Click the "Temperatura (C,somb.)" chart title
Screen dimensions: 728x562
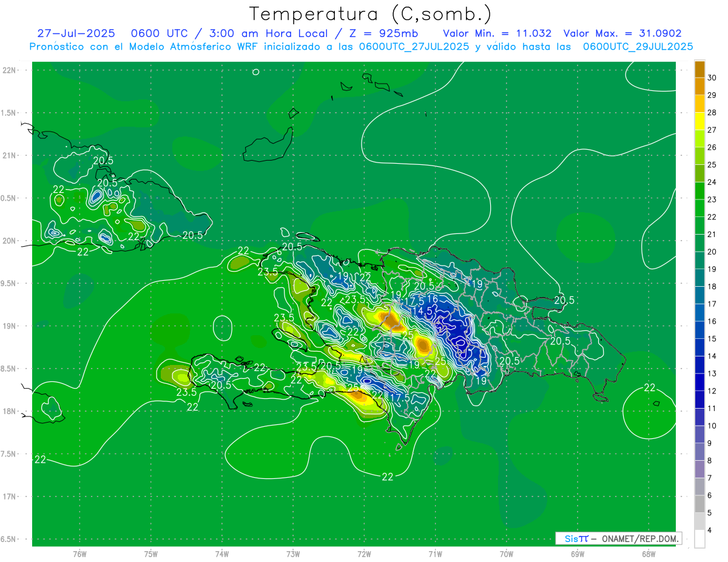point(370,13)
